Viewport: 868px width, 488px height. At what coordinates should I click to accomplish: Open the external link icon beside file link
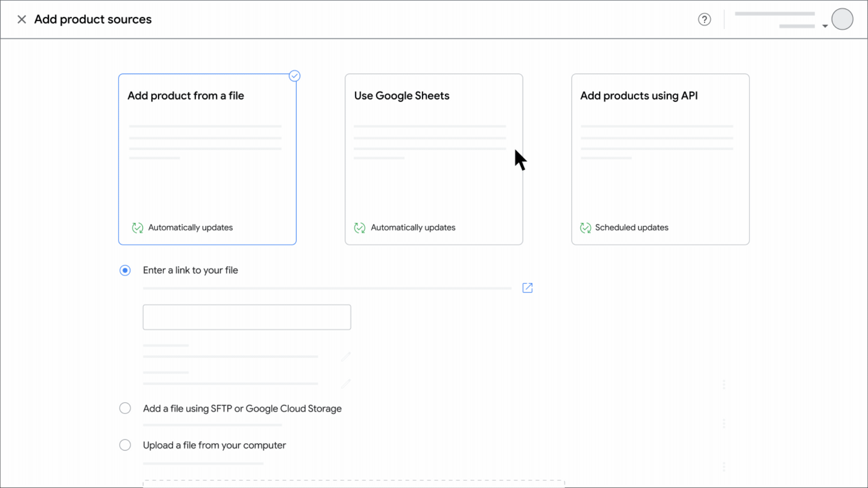point(527,288)
